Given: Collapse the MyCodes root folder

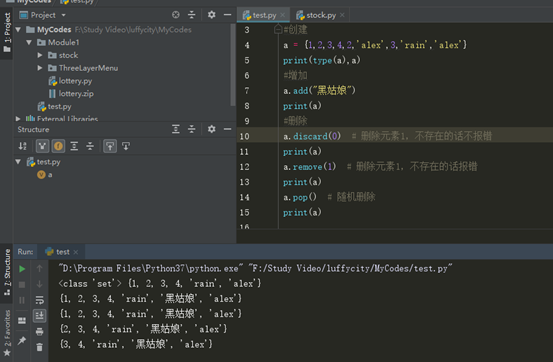Looking at the screenshot, I should tap(18, 30).
